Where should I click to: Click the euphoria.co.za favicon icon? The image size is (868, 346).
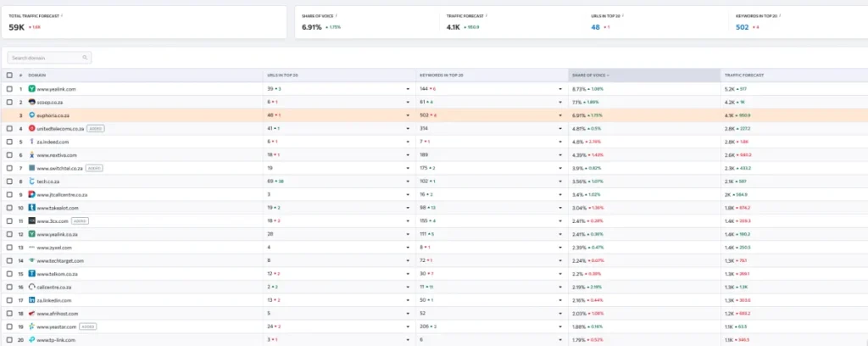pos(31,114)
